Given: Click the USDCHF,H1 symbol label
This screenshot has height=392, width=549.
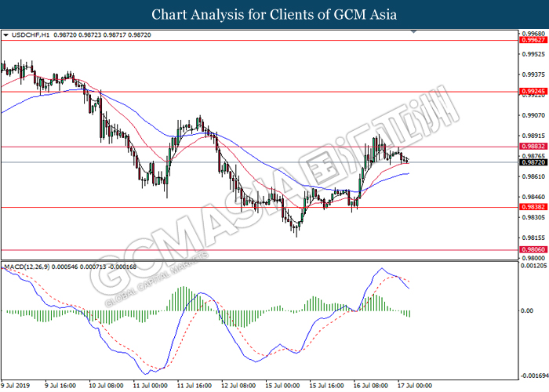Looking at the screenshot, I should (x=31, y=35).
